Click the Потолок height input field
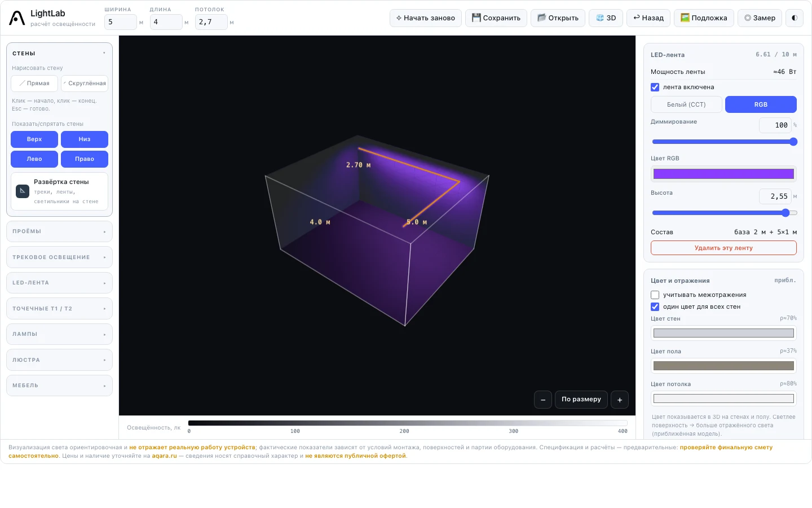The height and width of the screenshot is (508, 812). pyautogui.click(x=211, y=22)
